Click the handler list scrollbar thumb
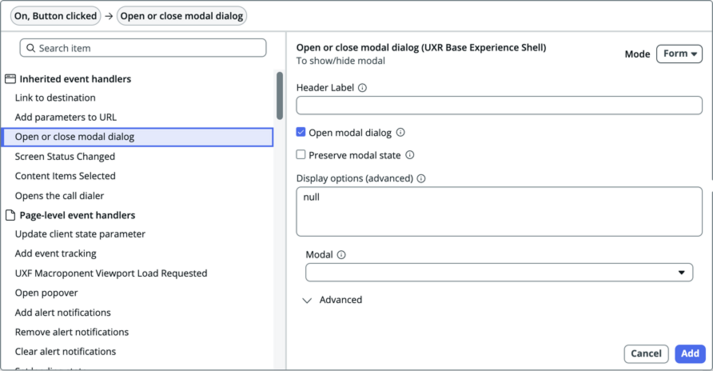 click(x=280, y=95)
